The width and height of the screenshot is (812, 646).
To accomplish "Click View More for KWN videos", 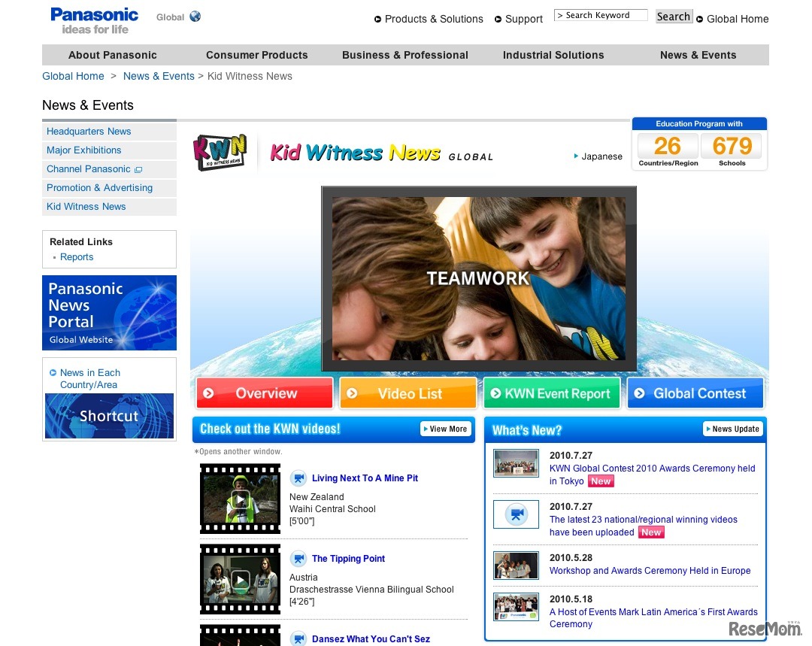I will (445, 429).
